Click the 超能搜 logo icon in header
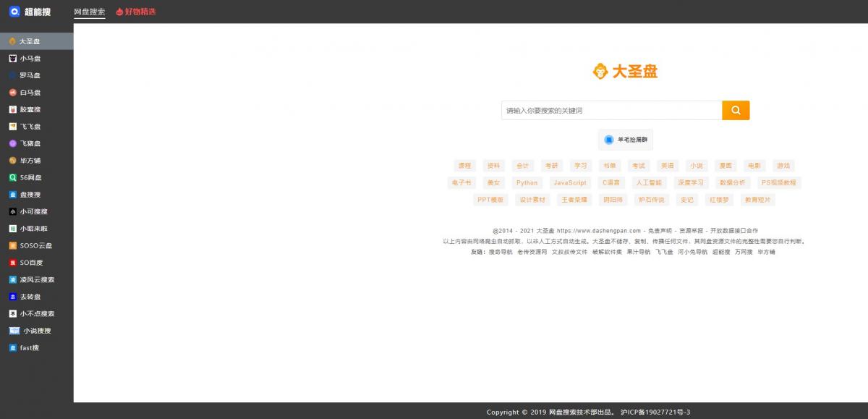The image size is (868, 419). coord(14,12)
